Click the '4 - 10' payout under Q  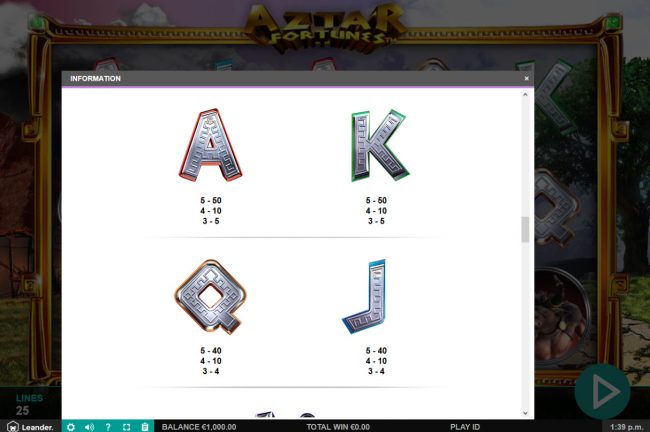tap(211, 361)
